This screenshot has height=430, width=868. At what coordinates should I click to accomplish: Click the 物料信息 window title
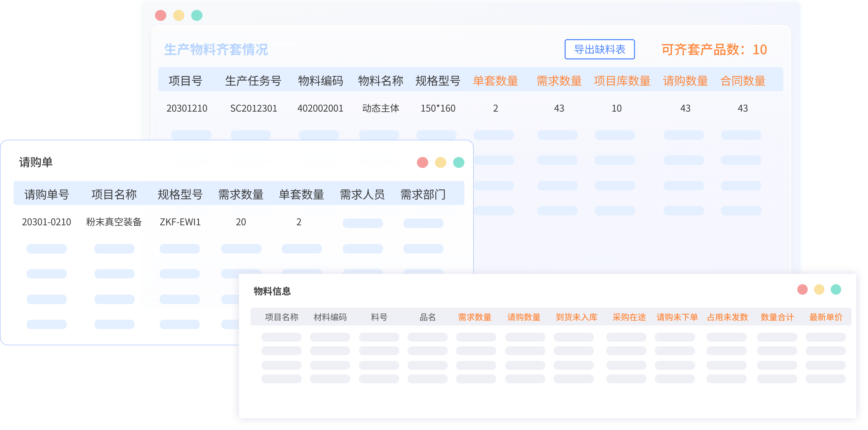(x=272, y=291)
